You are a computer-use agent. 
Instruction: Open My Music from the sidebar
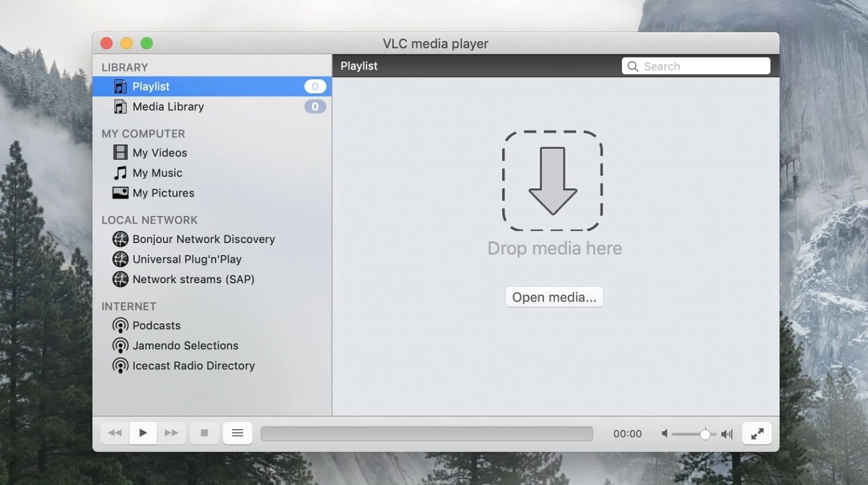[x=157, y=172]
